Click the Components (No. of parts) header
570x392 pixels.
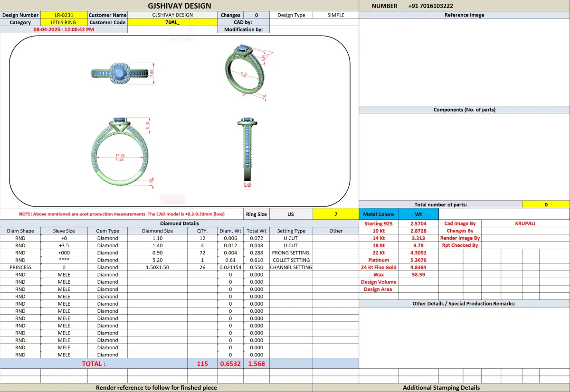464,110
